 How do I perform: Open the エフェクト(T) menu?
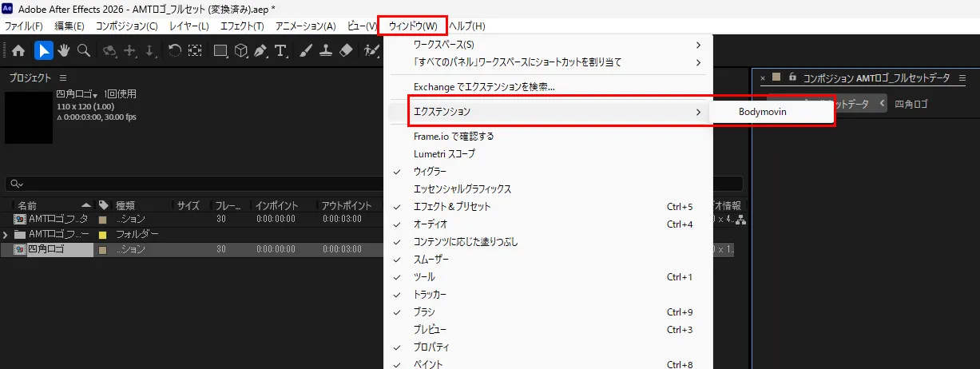click(242, 26)
